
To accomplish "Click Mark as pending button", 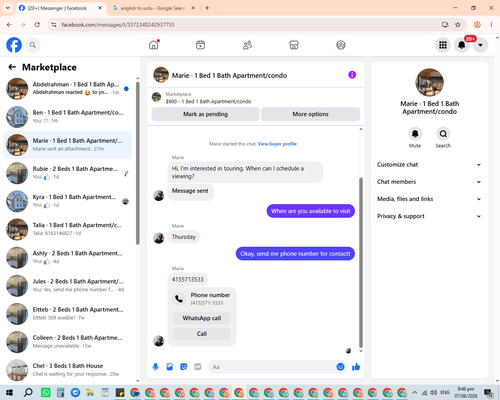I will 205,114.
